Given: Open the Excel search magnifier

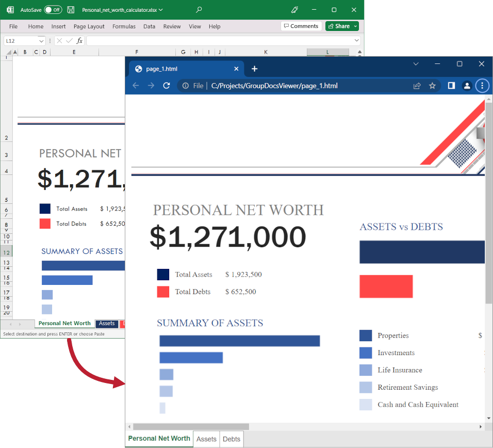Looking at the screenshot, I should pyautogui.click(x=199, y=10).
